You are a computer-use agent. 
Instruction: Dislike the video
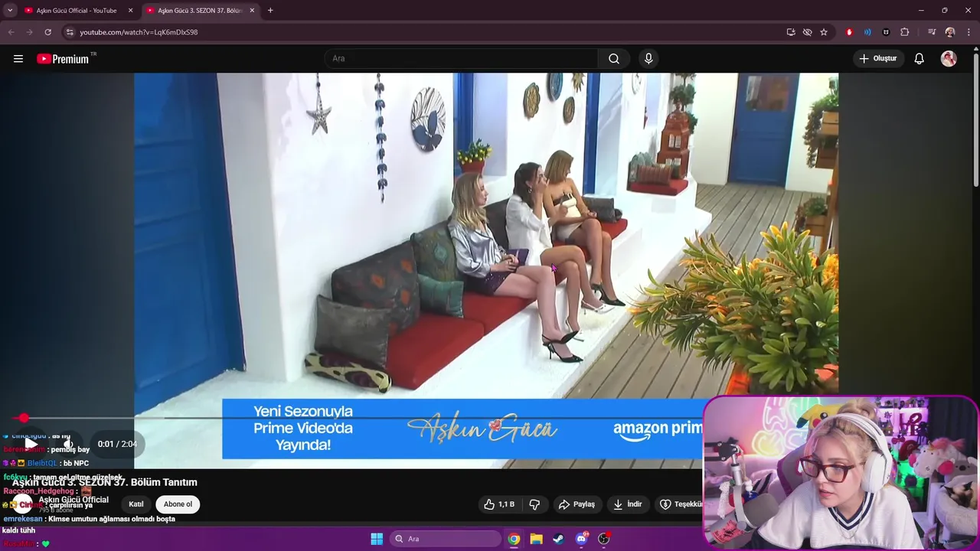click(535, 504)
